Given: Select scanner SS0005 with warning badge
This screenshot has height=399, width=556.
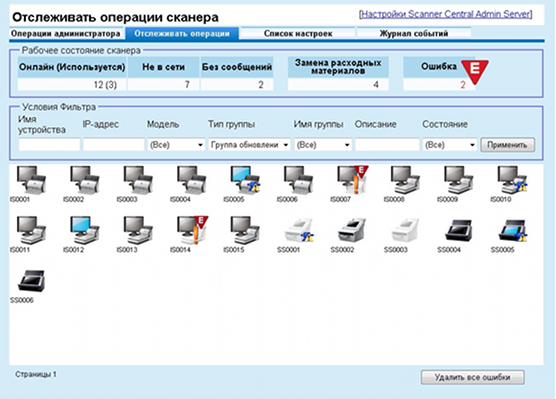Looking at the screenshot, I should pyautogui.click(x=513, y=230).
